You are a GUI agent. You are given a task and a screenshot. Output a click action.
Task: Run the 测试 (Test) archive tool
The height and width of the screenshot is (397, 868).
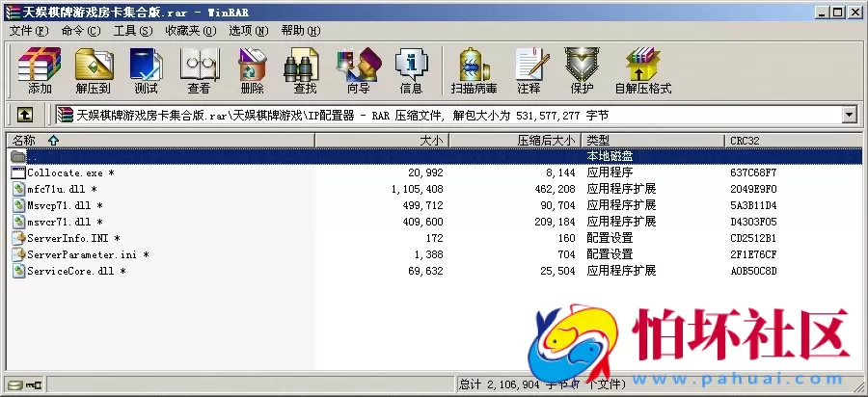[146, 70]
